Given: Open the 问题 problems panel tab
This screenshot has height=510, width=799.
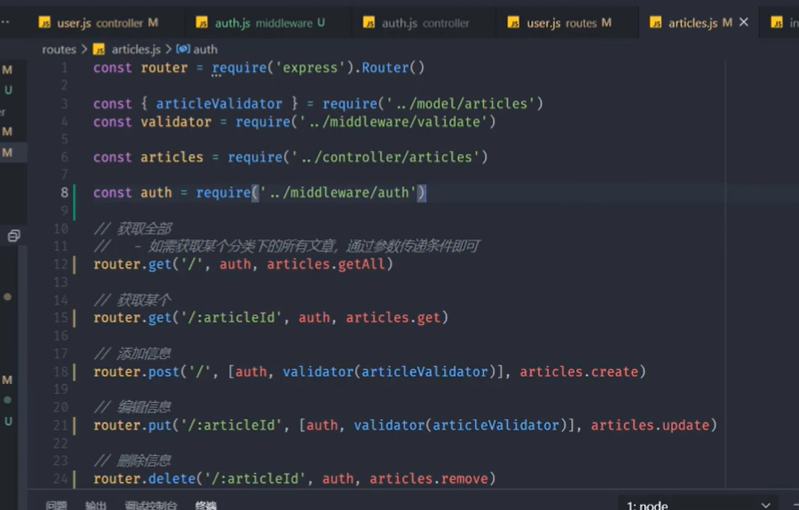Looking at the screenshot, I should (x=56, y=505).
